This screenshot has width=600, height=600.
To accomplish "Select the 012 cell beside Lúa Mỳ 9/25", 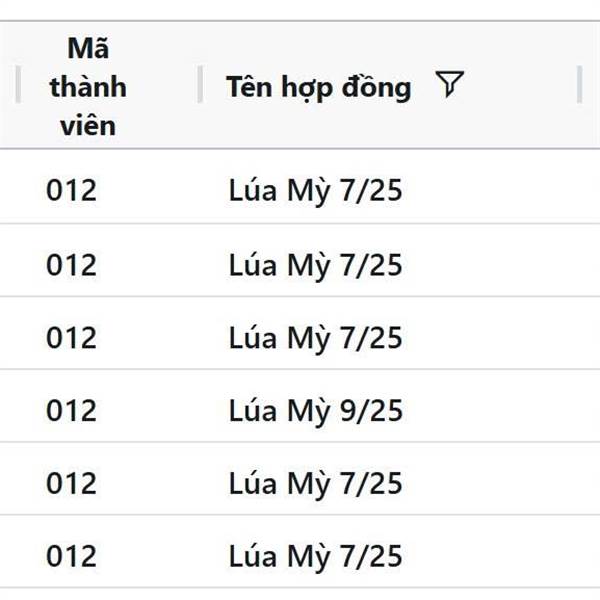I will click(71, 410).
